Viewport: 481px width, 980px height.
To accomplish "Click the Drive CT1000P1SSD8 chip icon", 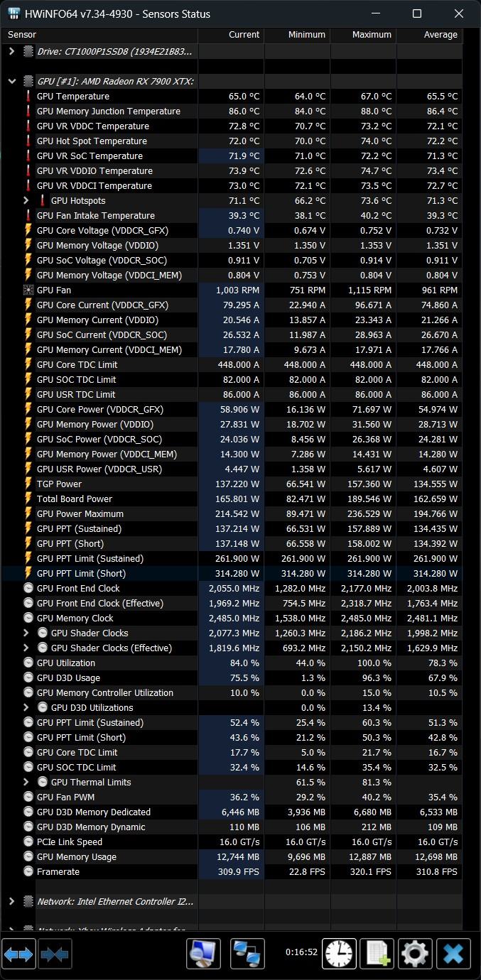I will click(28, 51).
